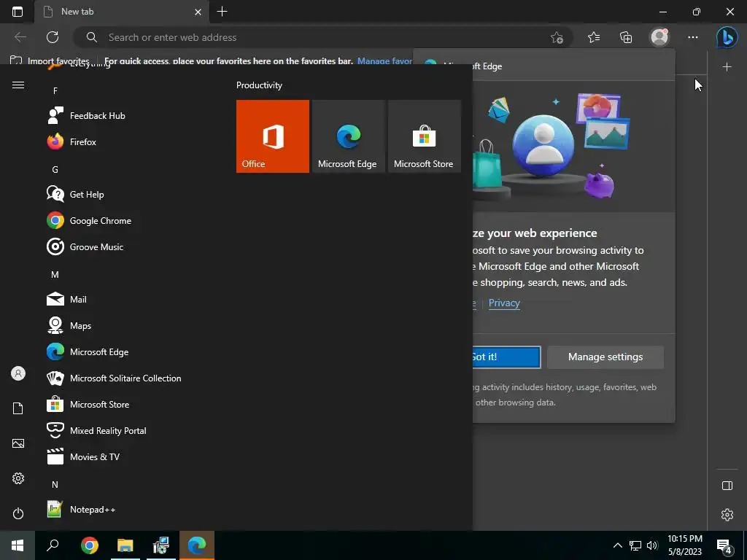747x560 pixels.
Task: Open the user account icon in Start sidebar
Action: [18, 373]
